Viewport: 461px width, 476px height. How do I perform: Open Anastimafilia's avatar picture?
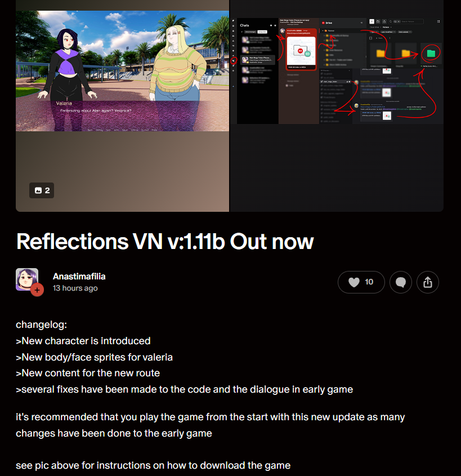[x=27, y=279]
